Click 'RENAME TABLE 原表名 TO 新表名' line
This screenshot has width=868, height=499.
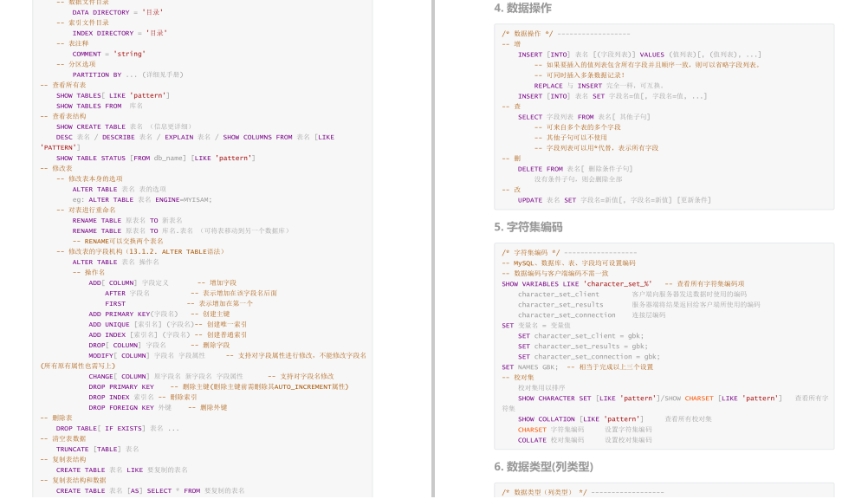(126, 220)
